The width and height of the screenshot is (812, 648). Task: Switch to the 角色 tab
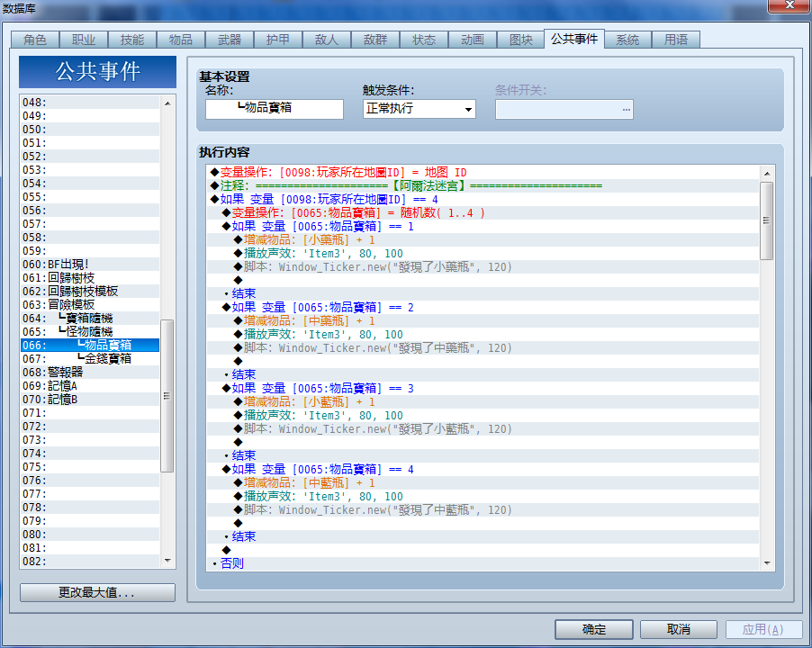pyautogui.click(x=35, y=40)
